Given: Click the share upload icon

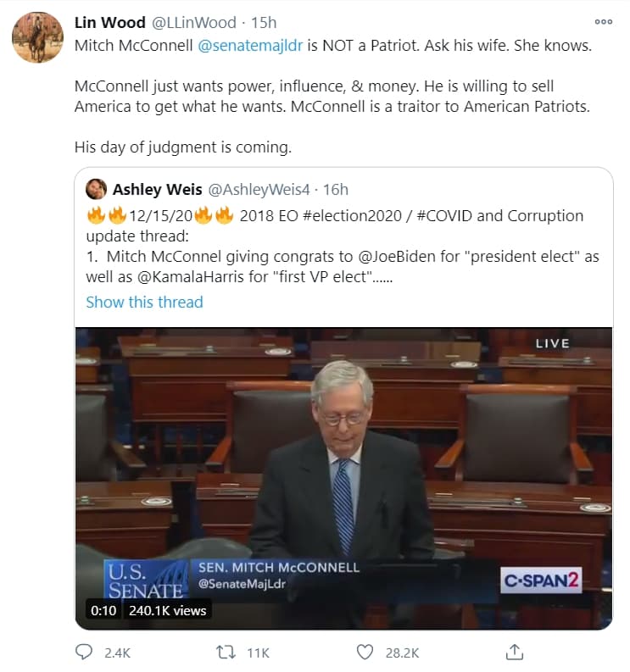Looking at the screenshot, I should click(514, 652).
